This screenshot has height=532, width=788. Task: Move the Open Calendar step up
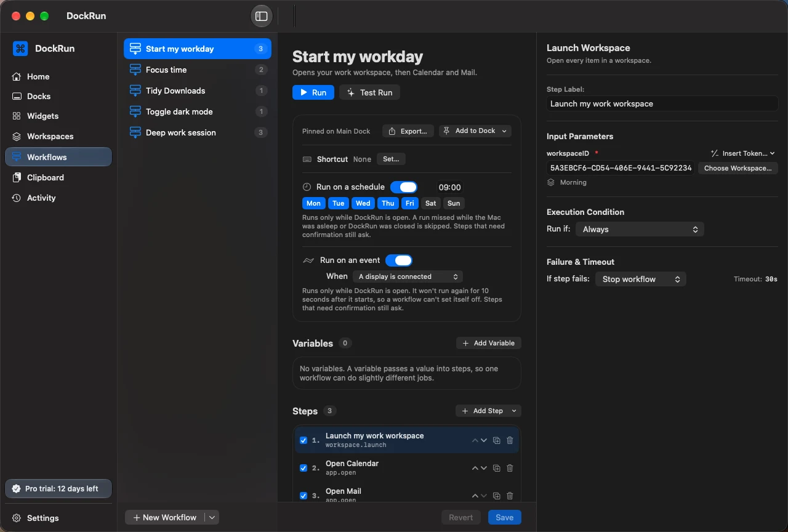(x=475, y=468)
